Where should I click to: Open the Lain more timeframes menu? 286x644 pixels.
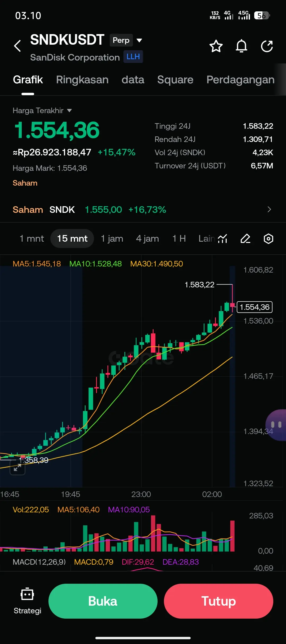[207, 238]
